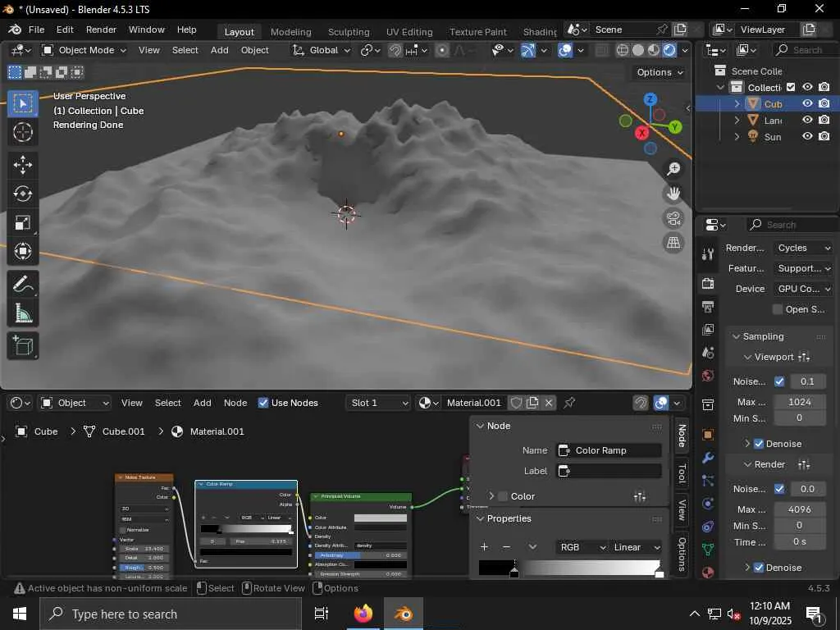Image resolution: width=840 pixels, height=630 pixels.
Task: Click the Color Ramp node Name field
Action: (x=609, y=450)
